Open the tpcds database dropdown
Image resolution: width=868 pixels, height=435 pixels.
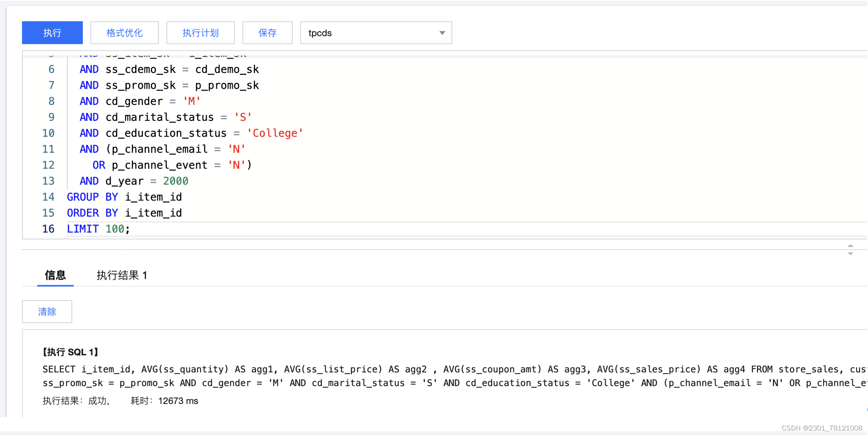(376, 33)
